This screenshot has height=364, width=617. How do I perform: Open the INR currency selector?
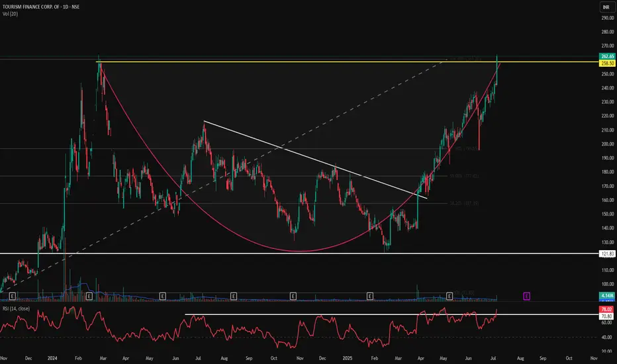[x=606, y=7]
